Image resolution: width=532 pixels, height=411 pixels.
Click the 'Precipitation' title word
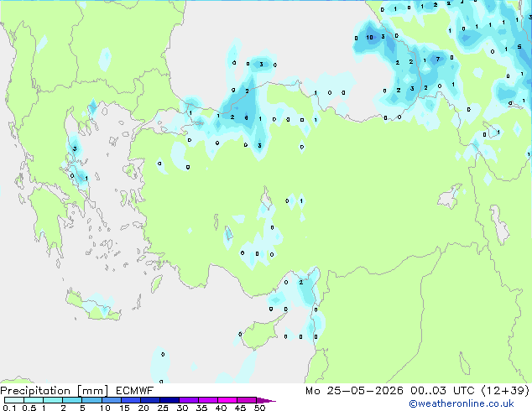(35, 391)
